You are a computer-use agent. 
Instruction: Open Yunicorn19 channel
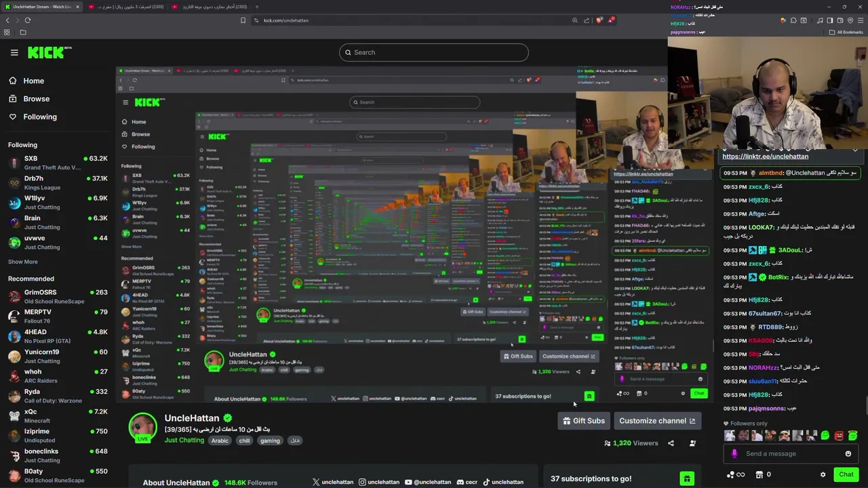click(x=58, y=357)
